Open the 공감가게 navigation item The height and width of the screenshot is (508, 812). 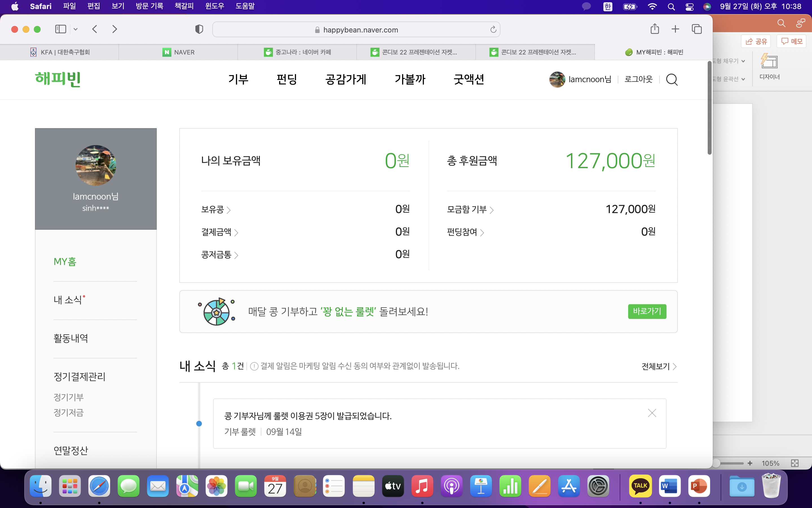click(x=346, y=79)
